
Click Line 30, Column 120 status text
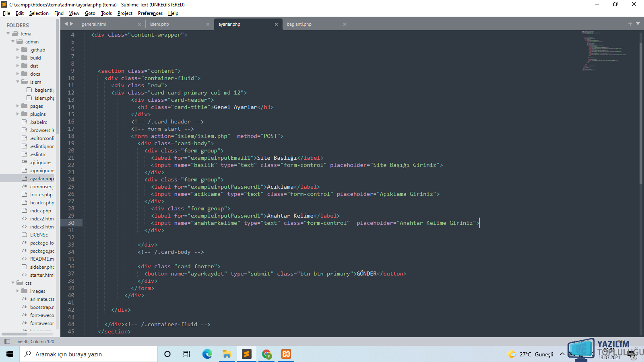point(34,341)
